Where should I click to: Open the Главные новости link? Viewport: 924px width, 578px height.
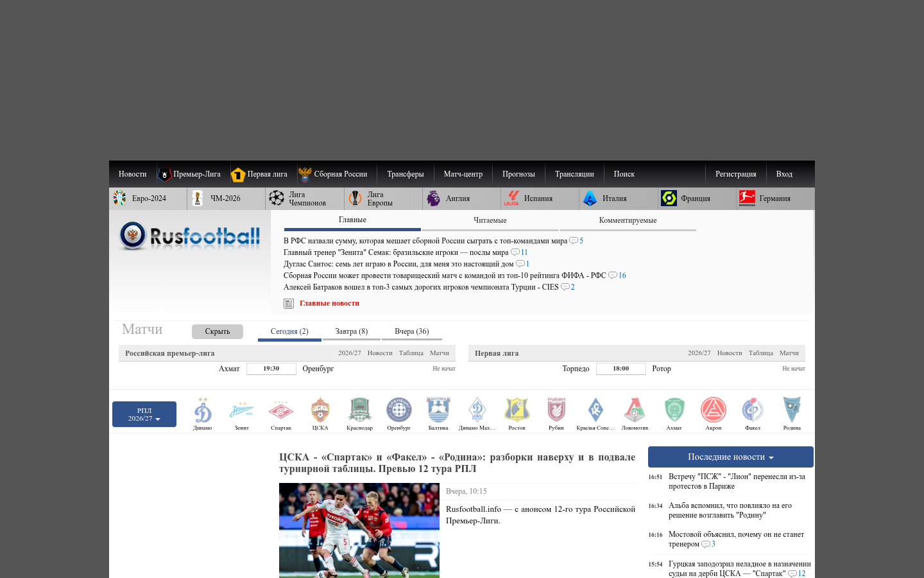(329, 303)
